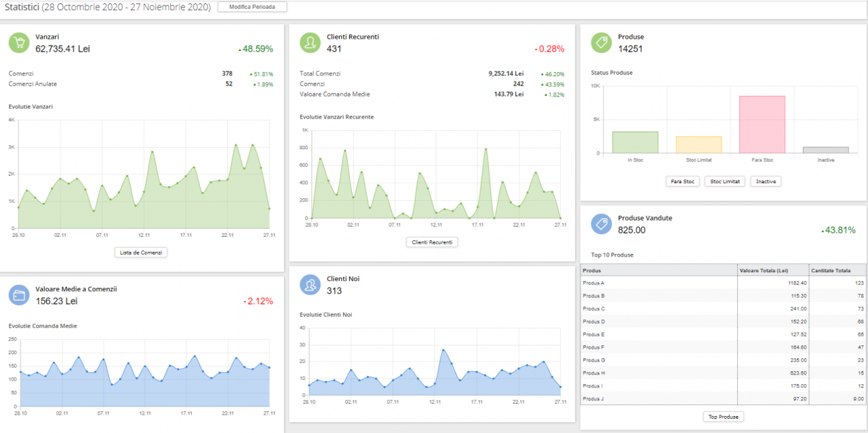Click the Valoare Medie a Comenzii wallet icon
Screen dimensions: 868x433
pos(19,295)
